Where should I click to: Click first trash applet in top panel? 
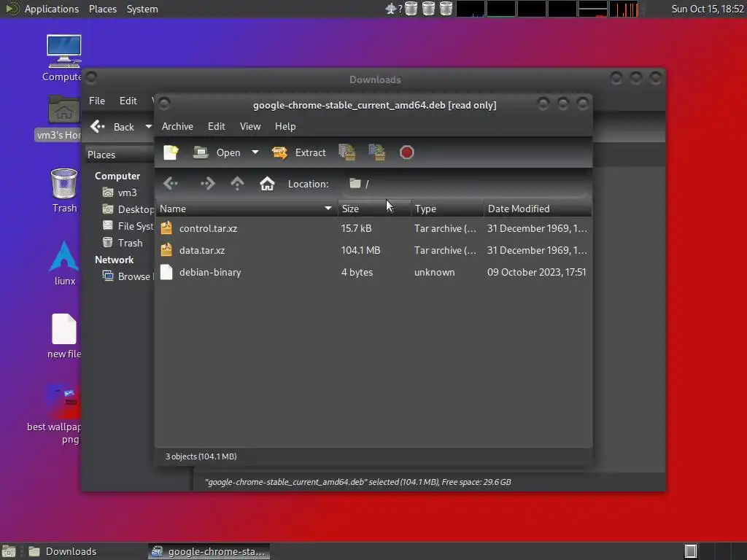pyautogui.click(x=411, y=9)
